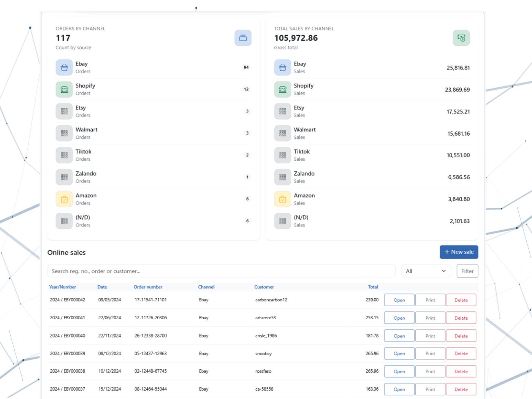The image size is (532, 399).
Task: Click the (N/D) Sales grid icon
Action: coord(283,221)
